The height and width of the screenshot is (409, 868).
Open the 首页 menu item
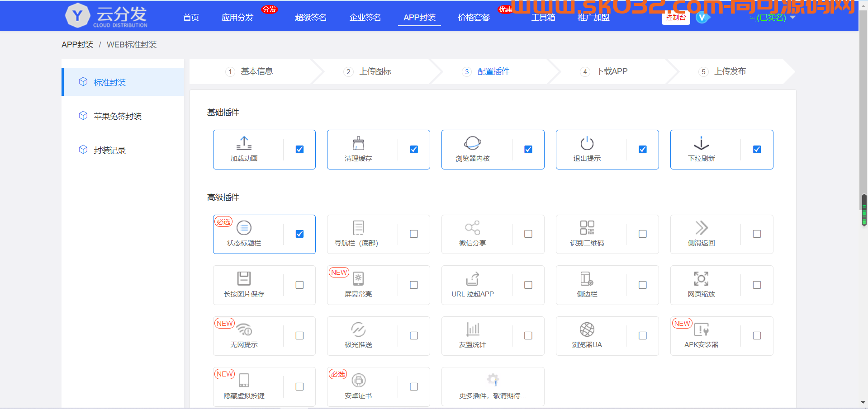pyautogui.click(x=191, y=18)
